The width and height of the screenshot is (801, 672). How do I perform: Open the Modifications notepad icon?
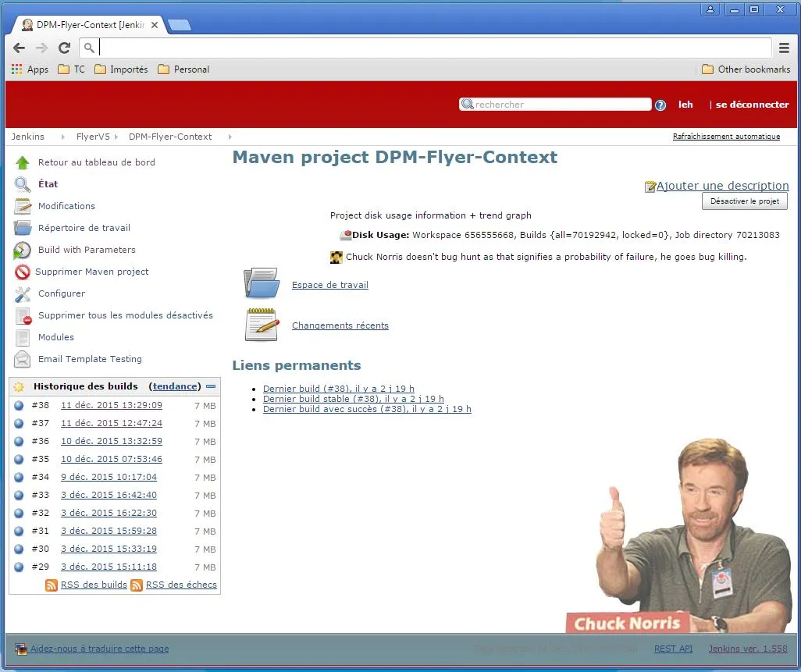pos(23,206)
